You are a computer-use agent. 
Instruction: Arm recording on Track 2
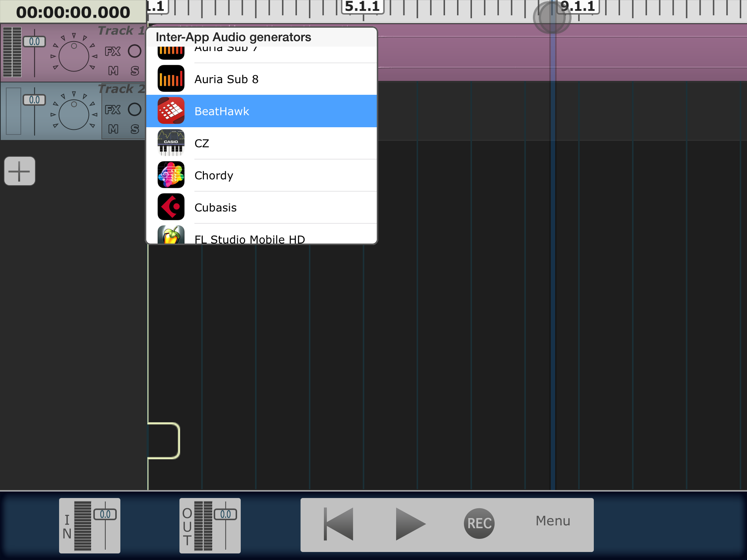tap(135, 109)
